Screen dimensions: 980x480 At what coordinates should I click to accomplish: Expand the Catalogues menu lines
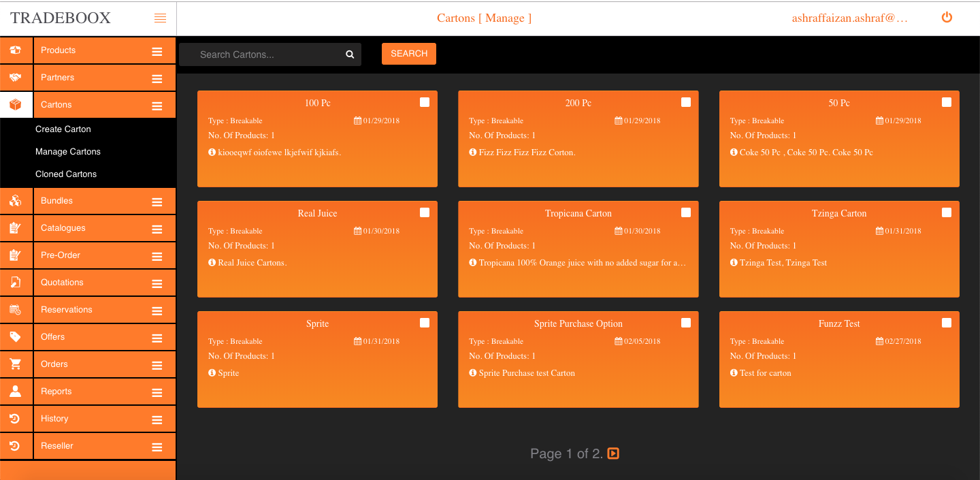coord(157,229)
